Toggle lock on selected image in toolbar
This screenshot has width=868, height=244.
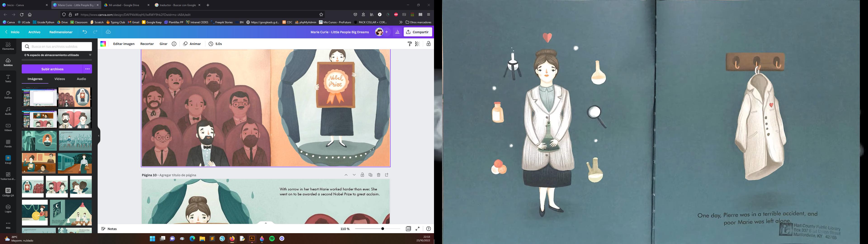tap(428, 44)
